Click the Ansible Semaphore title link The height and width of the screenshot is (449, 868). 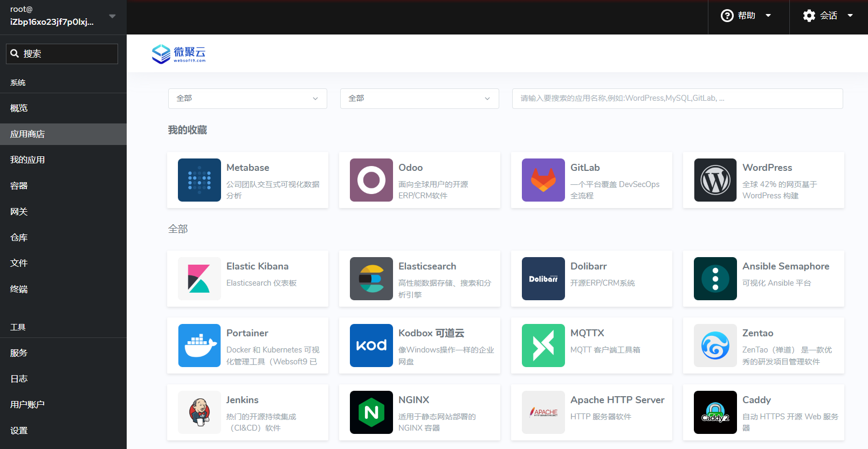[x=786, y=266]
